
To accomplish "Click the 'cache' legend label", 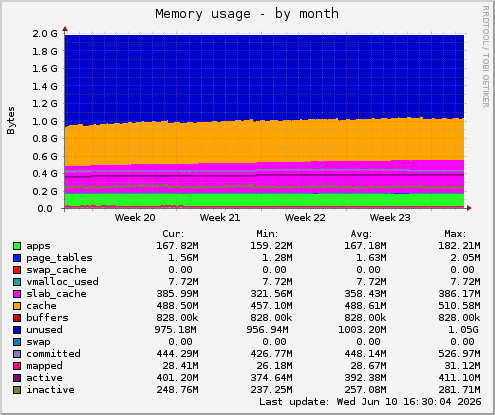I will tap(41, 306).
